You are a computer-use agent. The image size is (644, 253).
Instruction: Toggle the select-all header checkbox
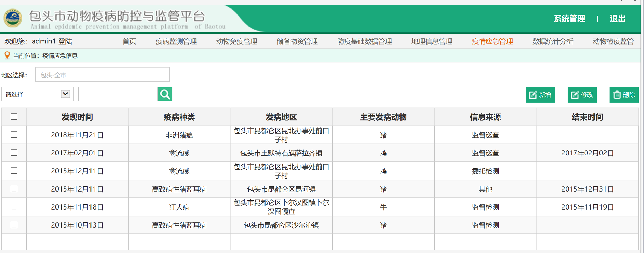point(14,117)
